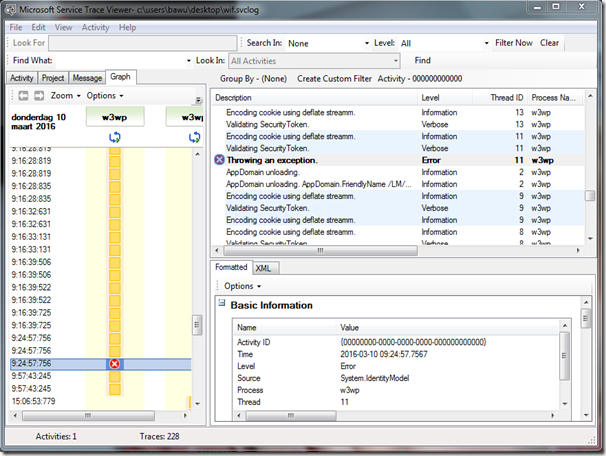Switch to the Message tab

87,78
